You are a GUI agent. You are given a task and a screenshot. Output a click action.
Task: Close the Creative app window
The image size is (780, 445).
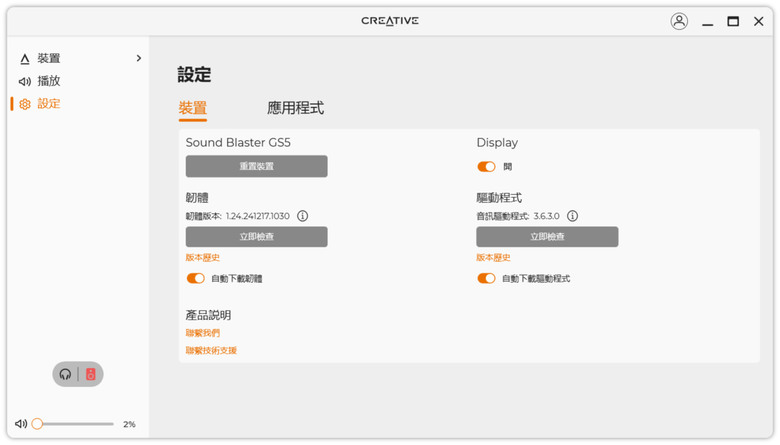tap(759, 21)
